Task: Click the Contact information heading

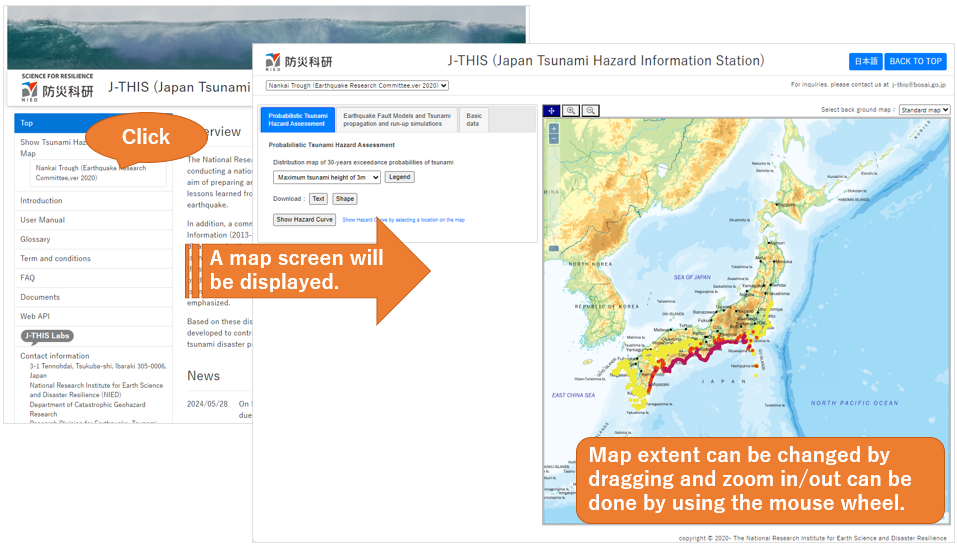Action: tap(54, 356)
